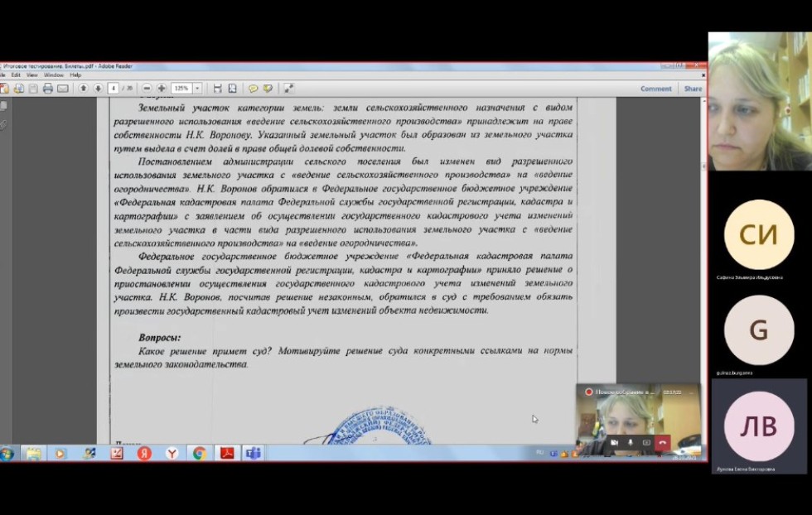812x515 pixels.
Task: Go to previous page with up arrow
Action: pos(84,89)
